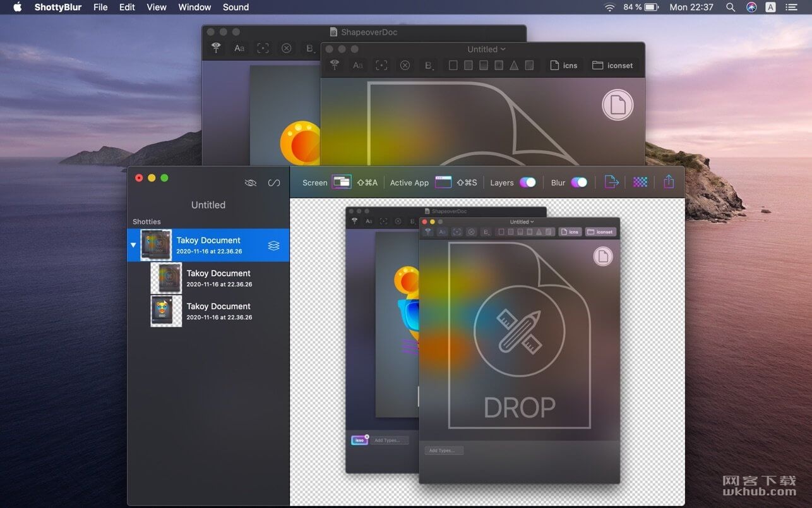Viewport: 812px width, 508px height.
Task: Select the bottom Takoy Document child row
Action: 208,311
